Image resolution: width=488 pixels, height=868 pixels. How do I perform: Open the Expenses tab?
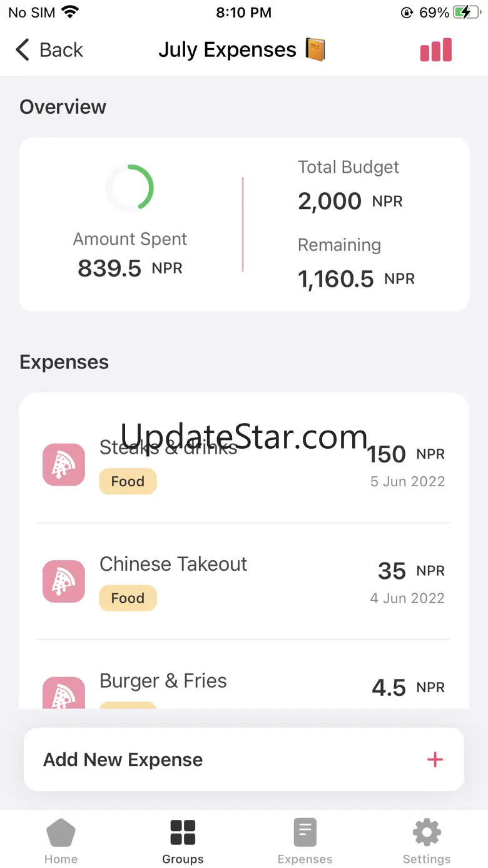[305, 840]
